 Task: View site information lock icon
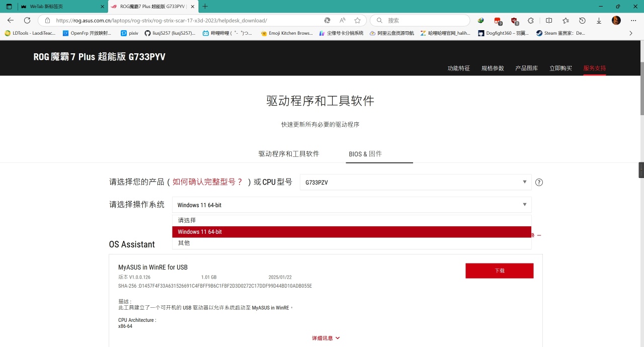tap(47, 21)
